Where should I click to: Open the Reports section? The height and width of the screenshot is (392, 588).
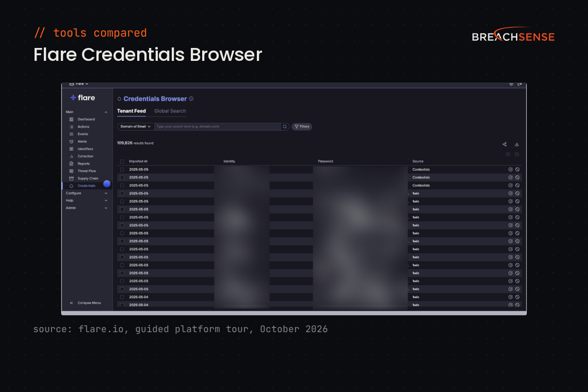point(83,164)
